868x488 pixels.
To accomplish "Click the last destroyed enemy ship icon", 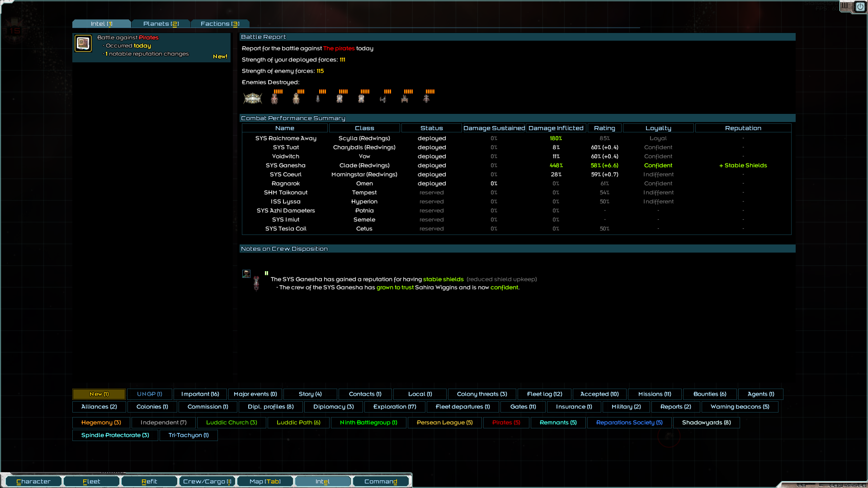I will pos(426,98).
